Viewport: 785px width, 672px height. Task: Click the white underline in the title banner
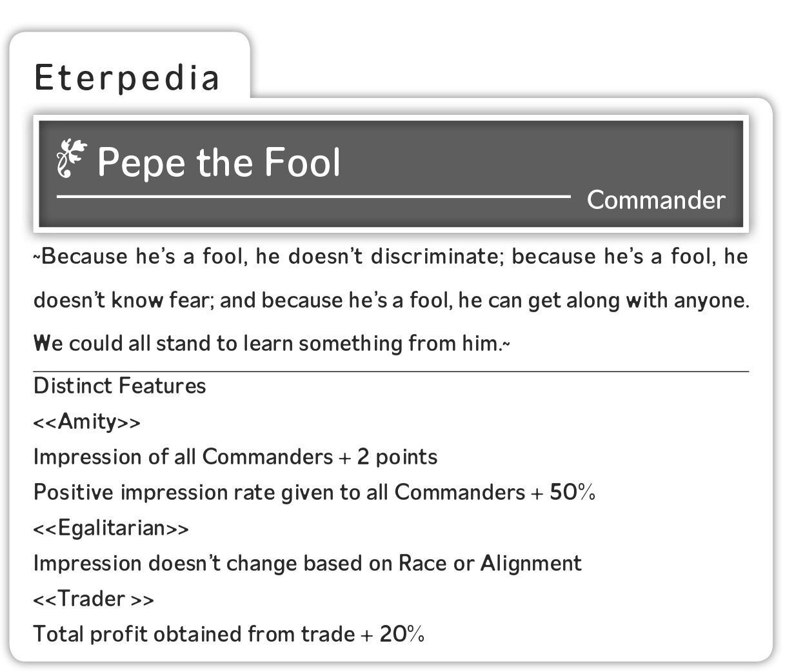(x=313, y=195)
